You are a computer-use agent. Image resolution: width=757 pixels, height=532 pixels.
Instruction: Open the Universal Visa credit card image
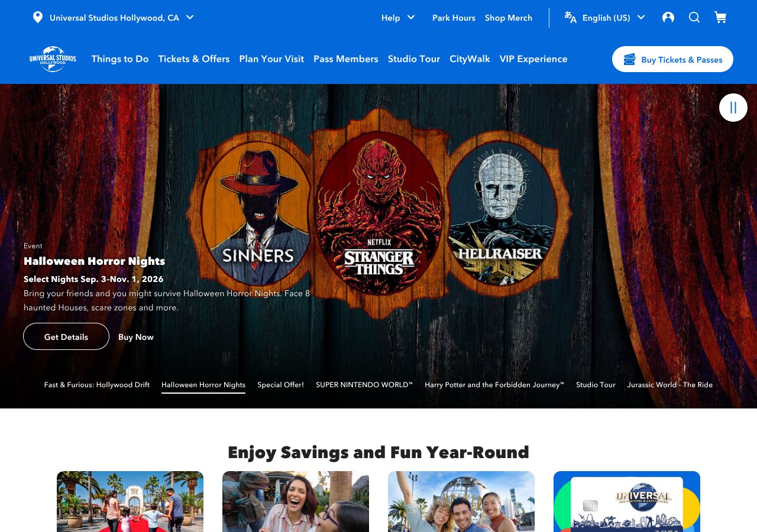(x=627, y=501)
